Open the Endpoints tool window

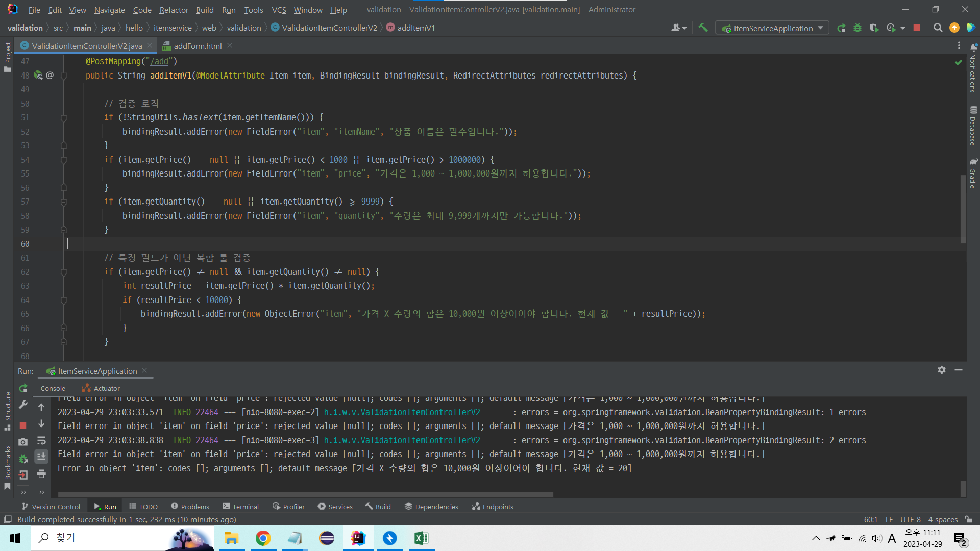493,507
